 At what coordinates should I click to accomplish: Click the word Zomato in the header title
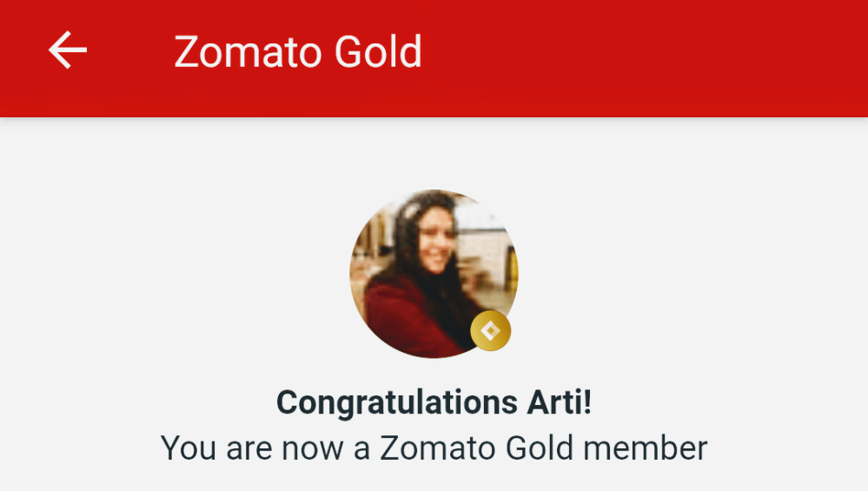(x=249, y=51)
